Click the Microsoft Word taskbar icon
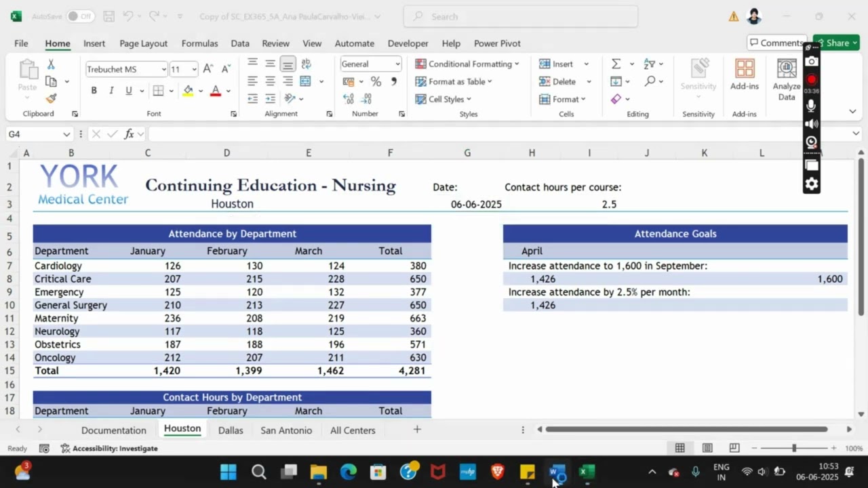Image resolution: width=868 pixels, height=488 pixels. click(x=557, y=472)
